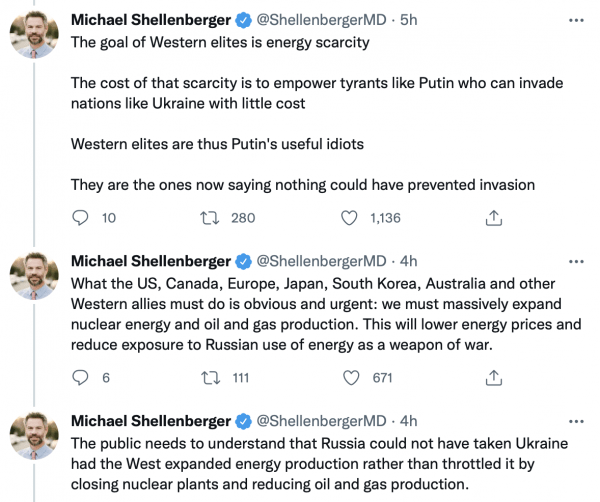Open more options on the first tweet

[x=572, y=19]
